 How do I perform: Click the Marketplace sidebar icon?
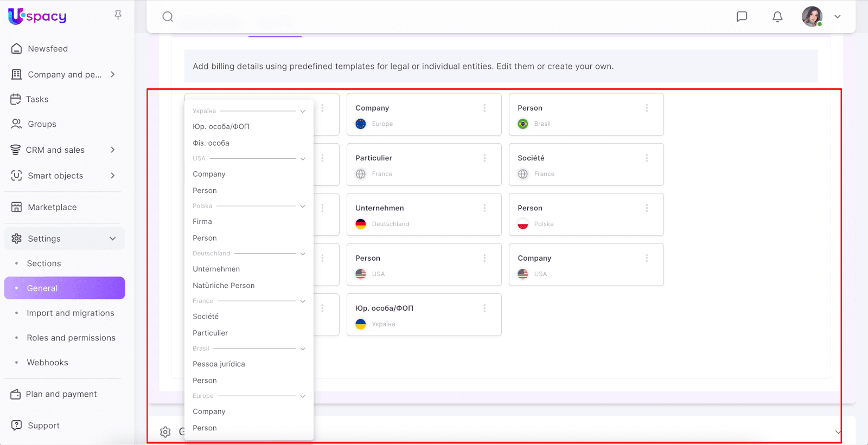[x=17, y=207]
